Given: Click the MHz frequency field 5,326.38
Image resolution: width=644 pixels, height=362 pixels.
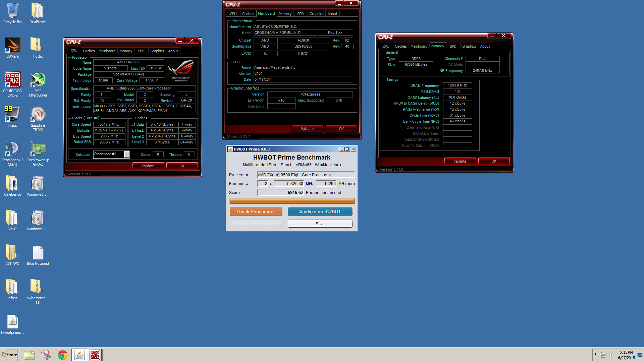Looking at the screenshot, I should tap(289, 183).
